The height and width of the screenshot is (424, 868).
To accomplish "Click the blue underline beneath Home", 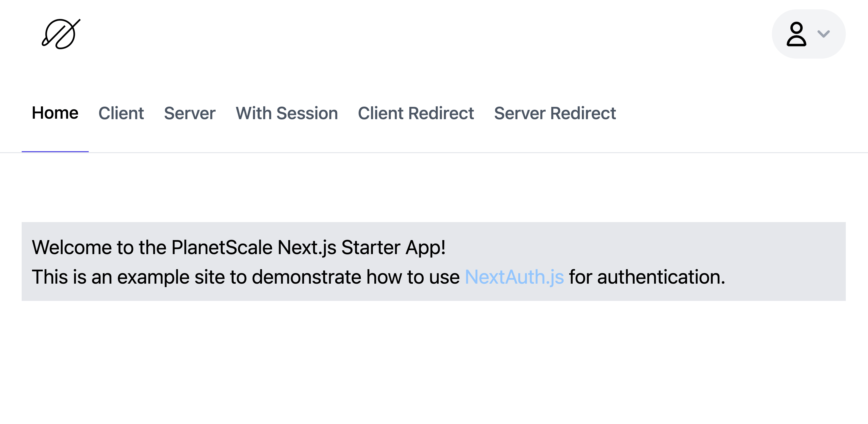I will click(x=55, y=151).
